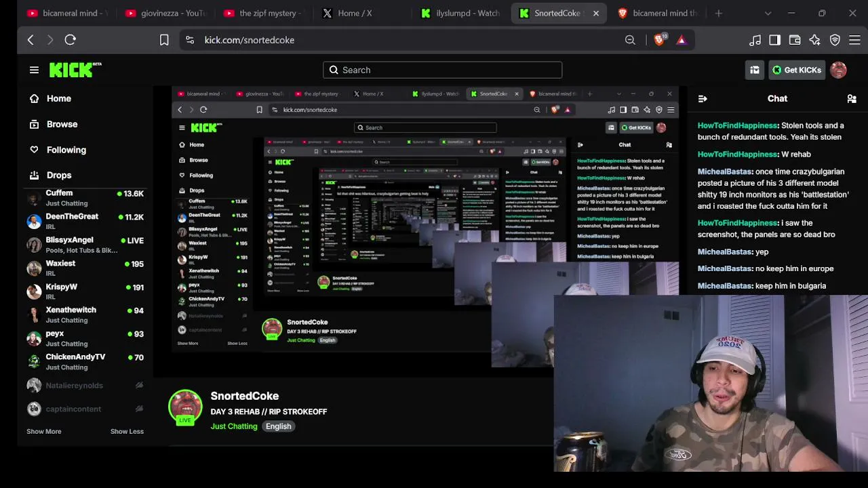This screenshot has height=488, width=868.
Task: Open the Brave Shields lion icon
Action: (658, 40)
